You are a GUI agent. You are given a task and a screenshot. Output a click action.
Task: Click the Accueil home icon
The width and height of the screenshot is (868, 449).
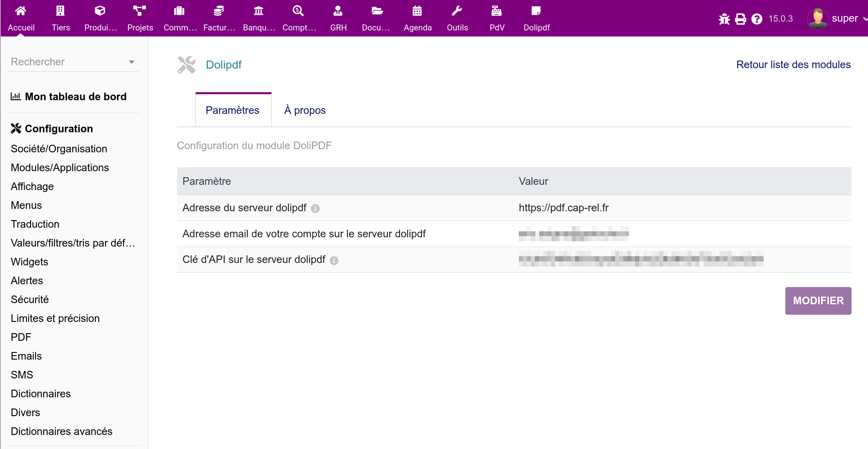[21, 11]
